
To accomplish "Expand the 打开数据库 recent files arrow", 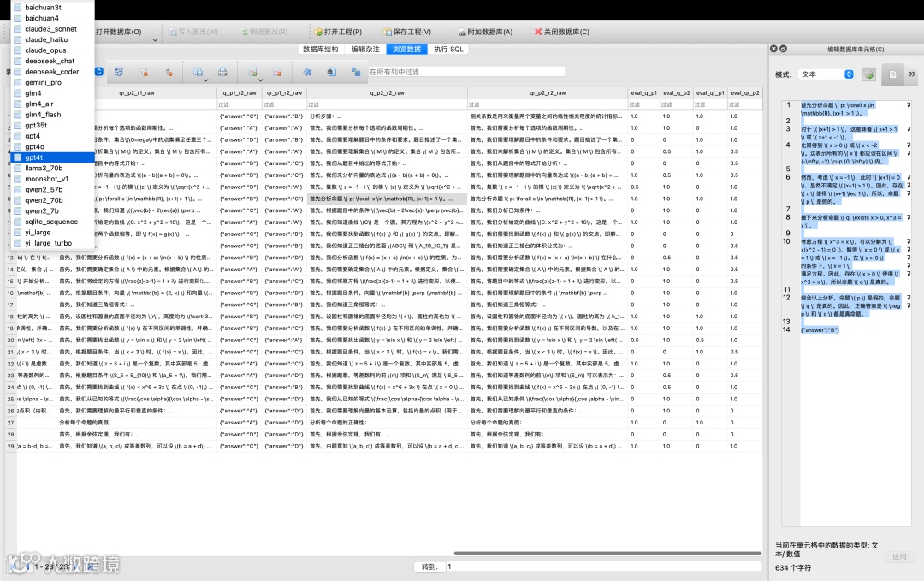I will pos(155,40).
